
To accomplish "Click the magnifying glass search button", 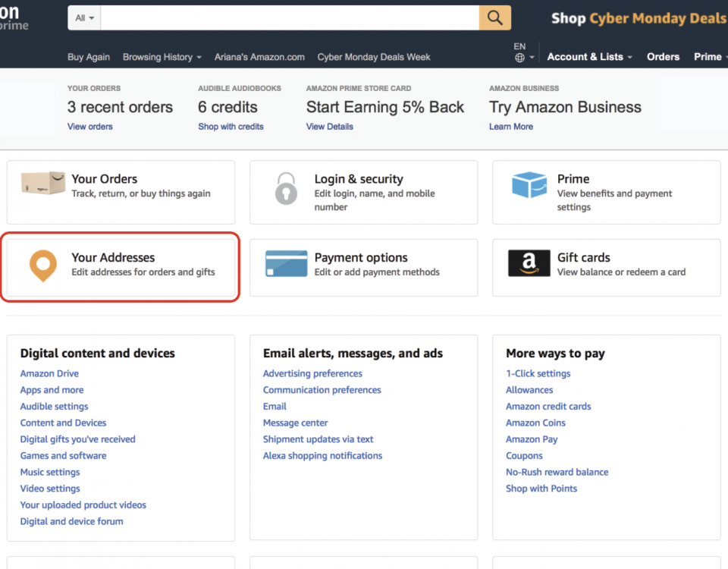I will pyautogui.click(x=495, y=17).
